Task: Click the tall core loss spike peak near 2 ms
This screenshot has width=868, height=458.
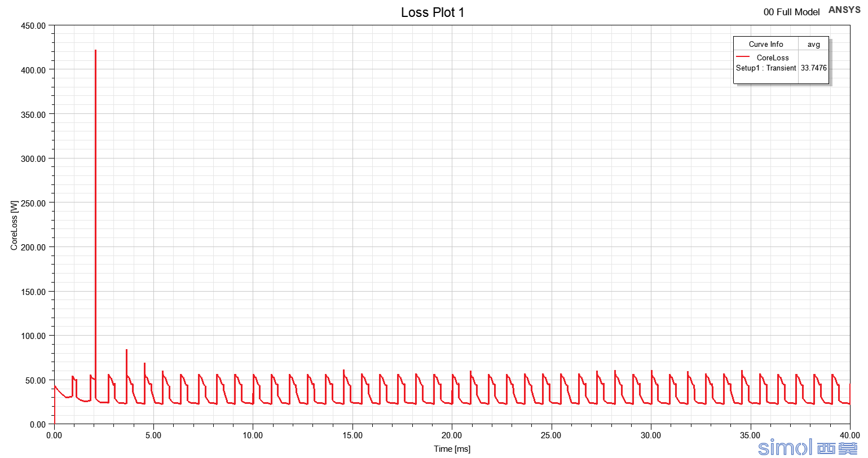Action: click(95, 51)
